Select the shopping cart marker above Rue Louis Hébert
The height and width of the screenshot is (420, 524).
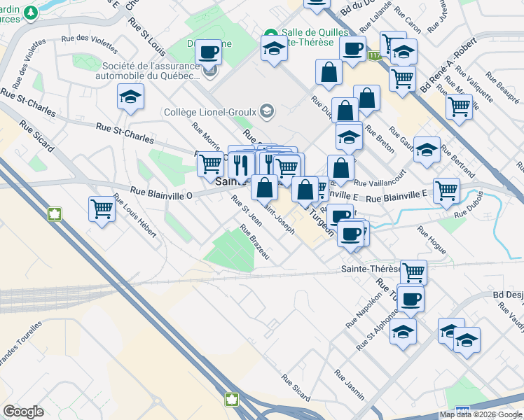click(x=102, y=210)
